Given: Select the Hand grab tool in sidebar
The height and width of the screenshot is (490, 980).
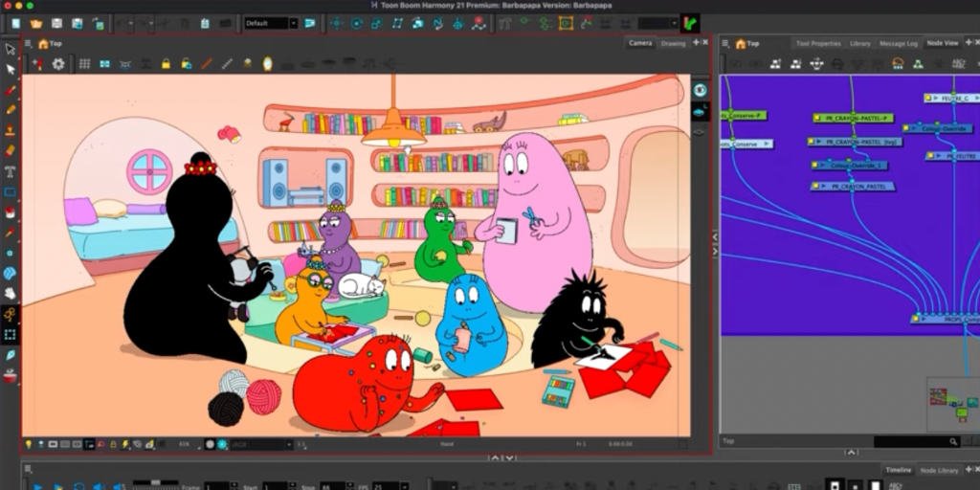Looking at the screenshot, I should coord(10,293).
